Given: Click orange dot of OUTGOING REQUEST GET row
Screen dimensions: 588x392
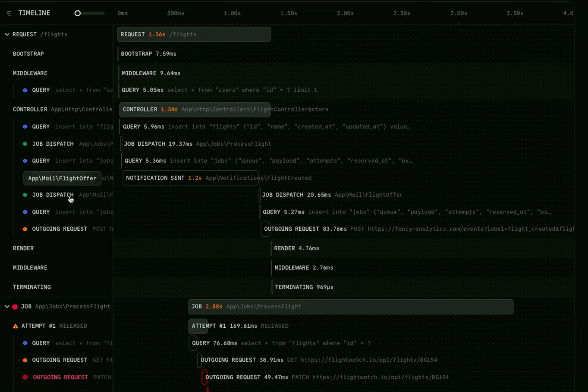Looking at the screenshot, I should coord(25,360).
